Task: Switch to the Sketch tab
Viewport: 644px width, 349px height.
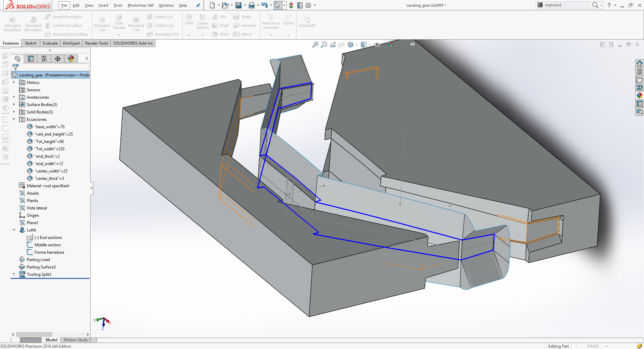Action: pos(31,43)
